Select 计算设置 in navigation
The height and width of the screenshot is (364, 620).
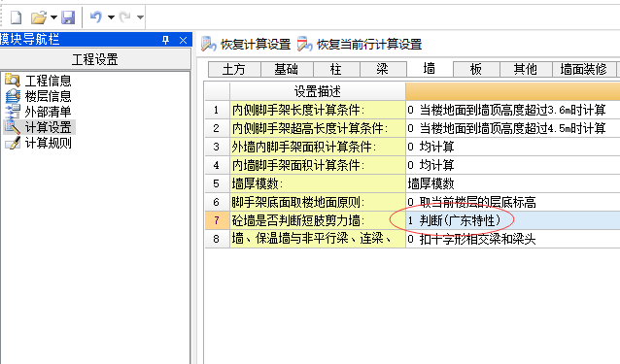click(48, 127)
